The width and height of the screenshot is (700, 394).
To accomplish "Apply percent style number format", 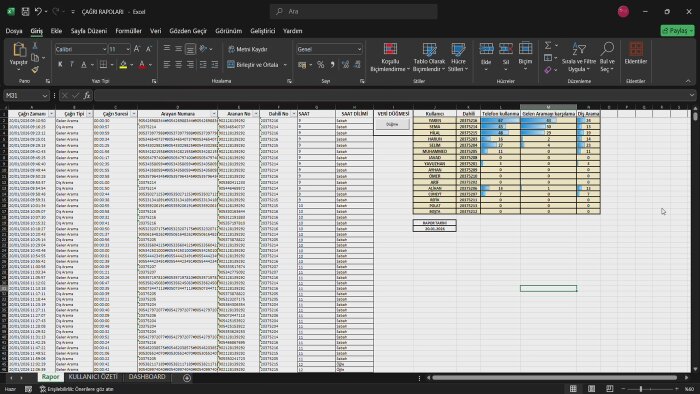I will (321, 65).
